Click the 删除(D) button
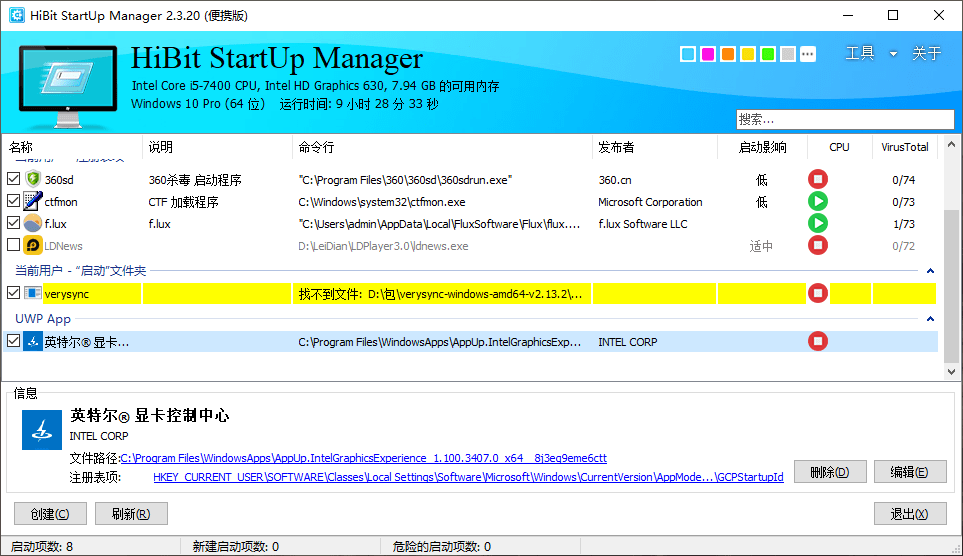Viewport: 963px width, 556px height. coord(830,472)
